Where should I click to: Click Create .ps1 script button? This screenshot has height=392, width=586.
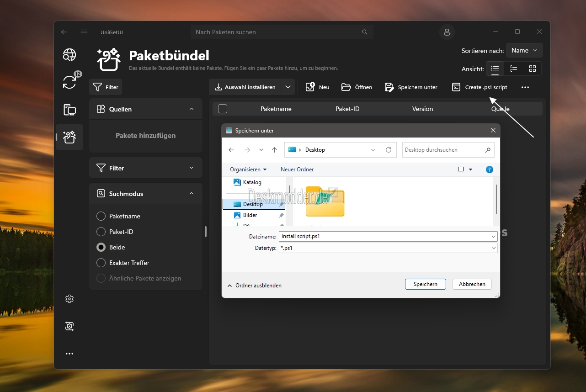[479, 87]
